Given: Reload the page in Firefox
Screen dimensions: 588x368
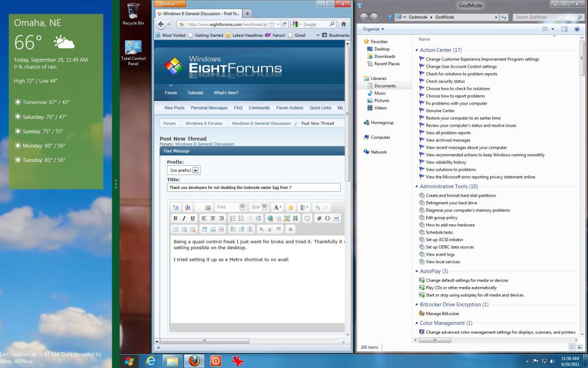Looking at the screenshot, I should tap(284, 24).
